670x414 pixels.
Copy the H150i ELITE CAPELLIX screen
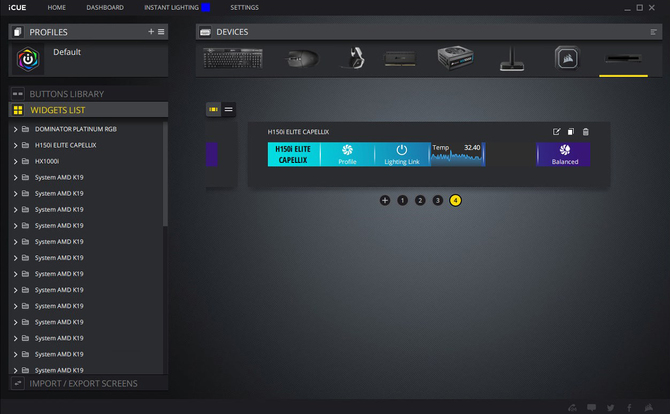[x=571, y=132]
